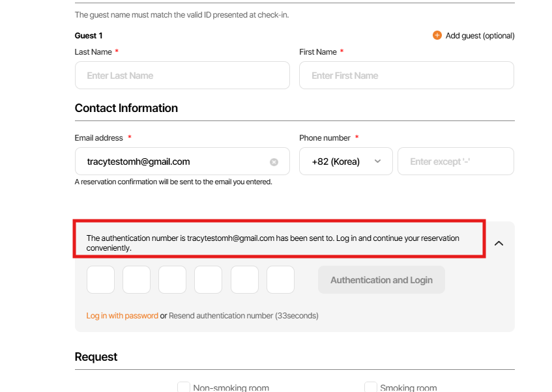552x392 pixels.
Task: Focus the third authentication code box
Action: 172,280
